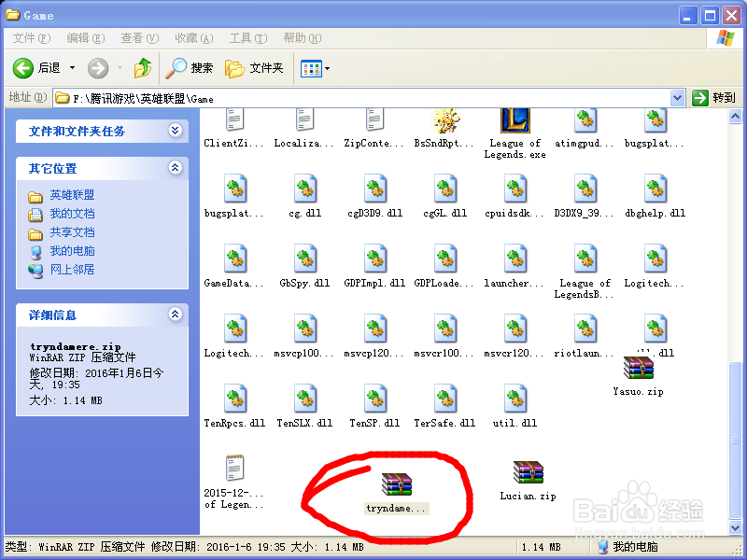The image size is (747, 560).
Task: Select the cgGL.dll file
Action: [445, 196]
